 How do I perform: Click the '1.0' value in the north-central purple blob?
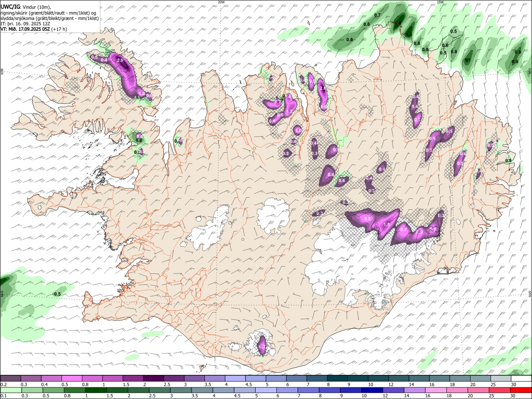coord(298,131)
